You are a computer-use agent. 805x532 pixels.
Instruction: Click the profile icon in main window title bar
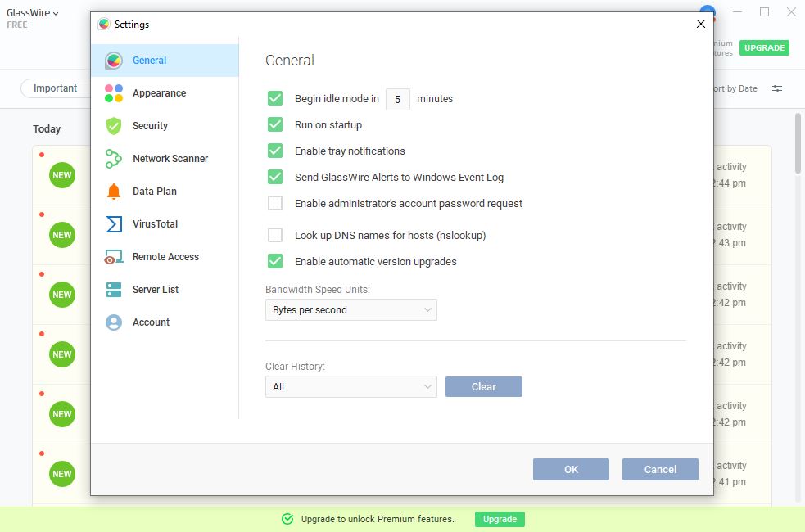tap(708, 11)
